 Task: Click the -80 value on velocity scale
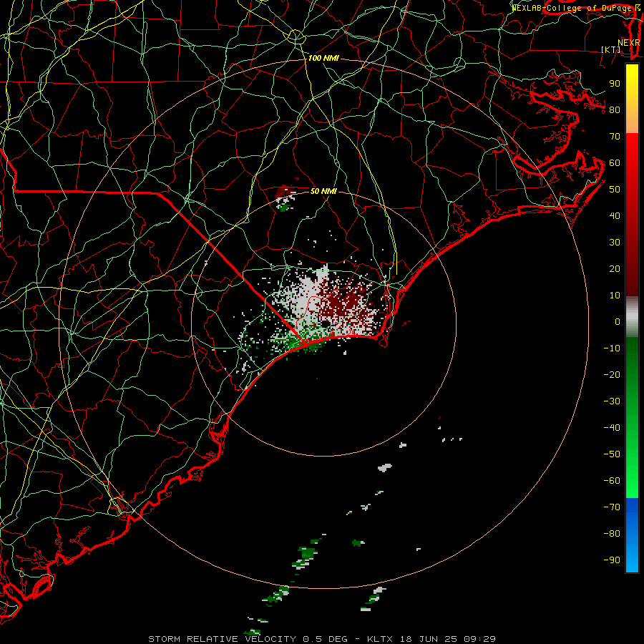point(612,534)
